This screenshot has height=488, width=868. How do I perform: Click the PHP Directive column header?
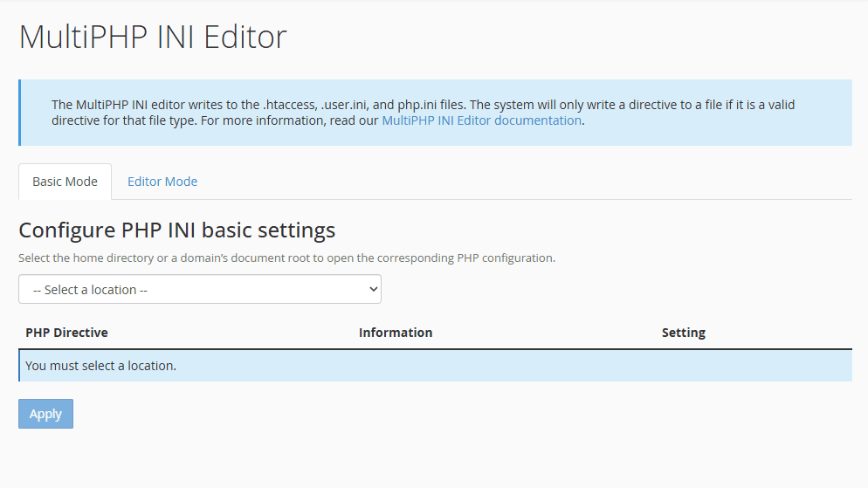point(67,333)
